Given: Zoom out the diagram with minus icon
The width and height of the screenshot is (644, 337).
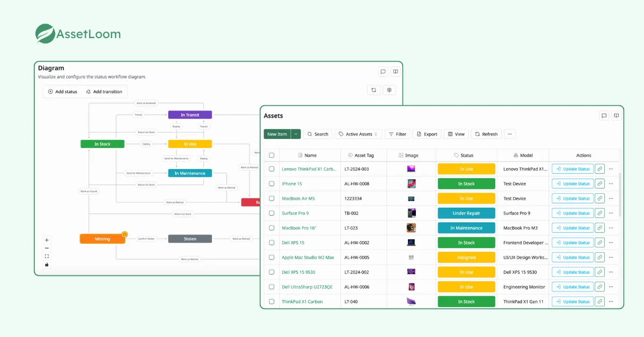Looking at the screenshot, I should (47, 248).
